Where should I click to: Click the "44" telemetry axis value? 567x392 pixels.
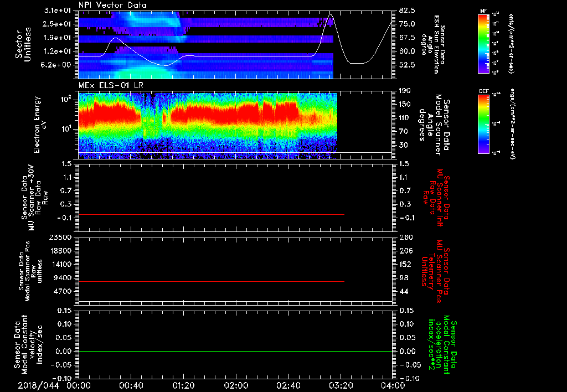point(404,291)
